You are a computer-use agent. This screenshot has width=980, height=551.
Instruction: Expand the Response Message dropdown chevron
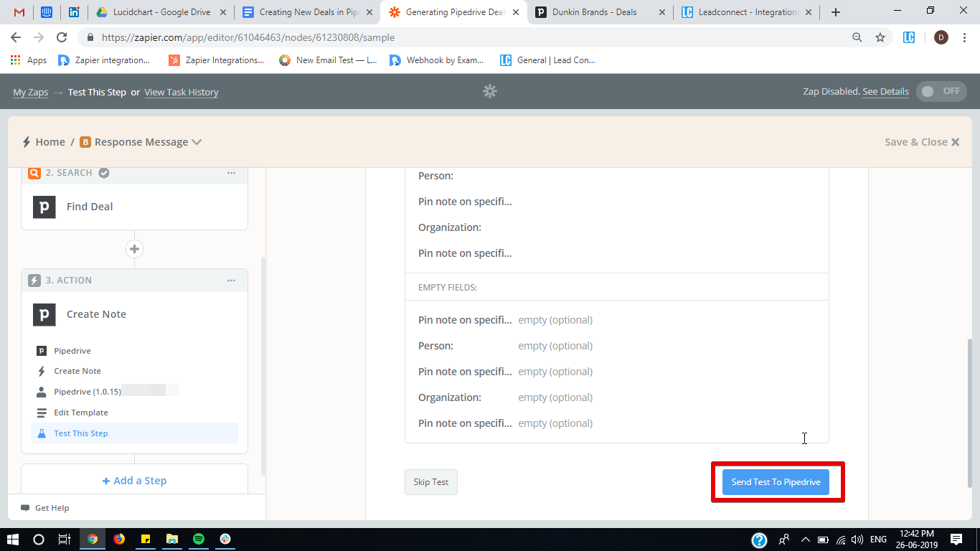tap(197, 142)
